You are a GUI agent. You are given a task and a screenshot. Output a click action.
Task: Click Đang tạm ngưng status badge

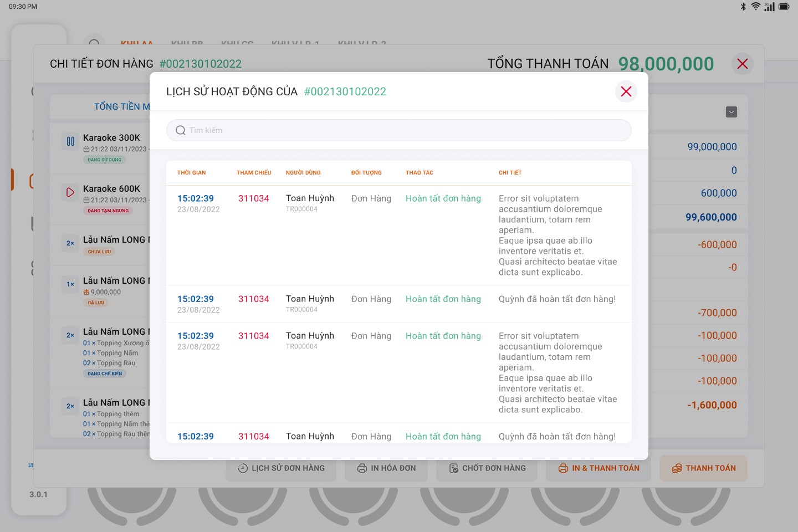(x=108, y=211)
